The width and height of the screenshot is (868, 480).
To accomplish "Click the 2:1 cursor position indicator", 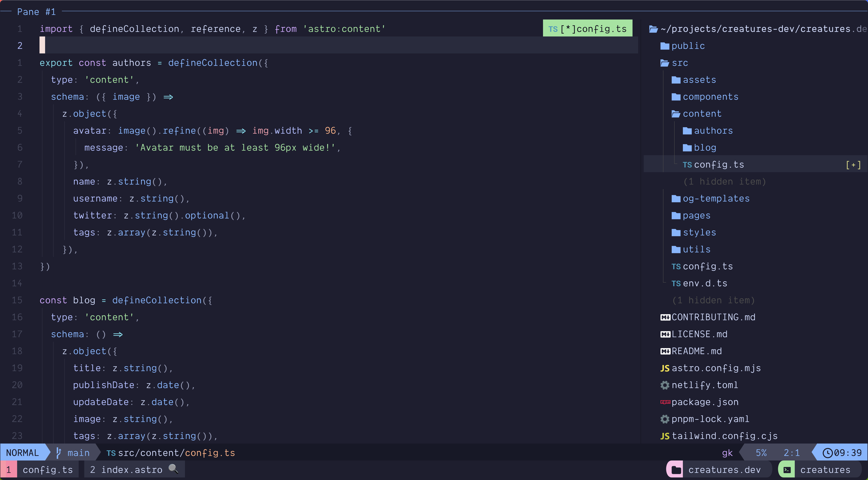I will pos(792,453).
